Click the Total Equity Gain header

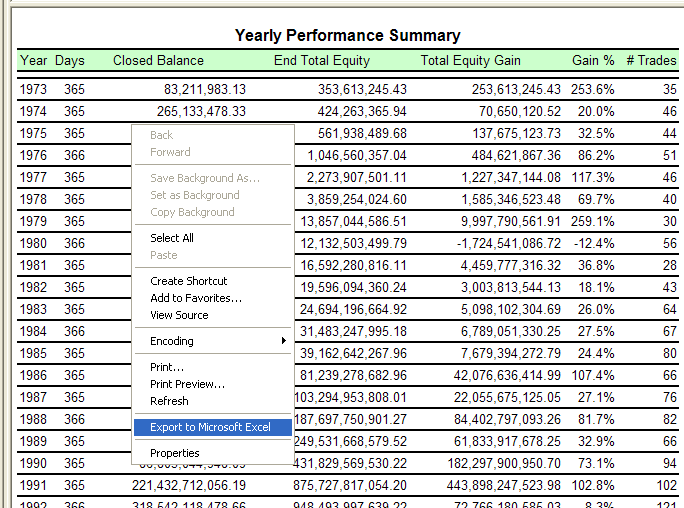(x=471, y=60)
